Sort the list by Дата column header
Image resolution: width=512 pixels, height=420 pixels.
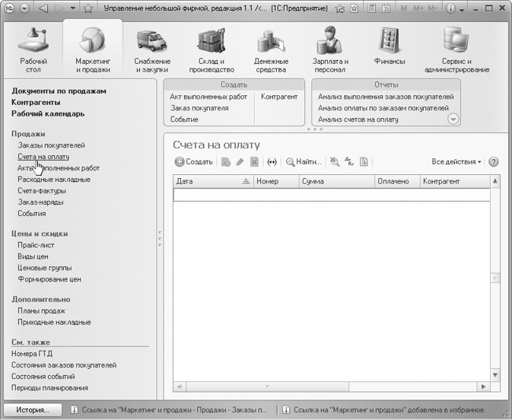pyautogui.click(x=207, y=182)
